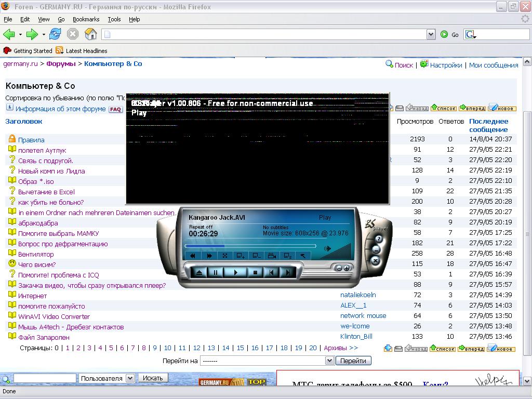Click the 'Перейти' button

click(353, 361)
